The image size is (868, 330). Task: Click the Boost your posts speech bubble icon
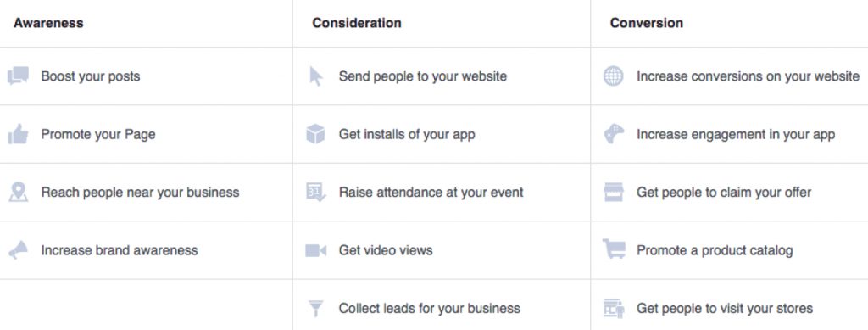click(18, 76)
